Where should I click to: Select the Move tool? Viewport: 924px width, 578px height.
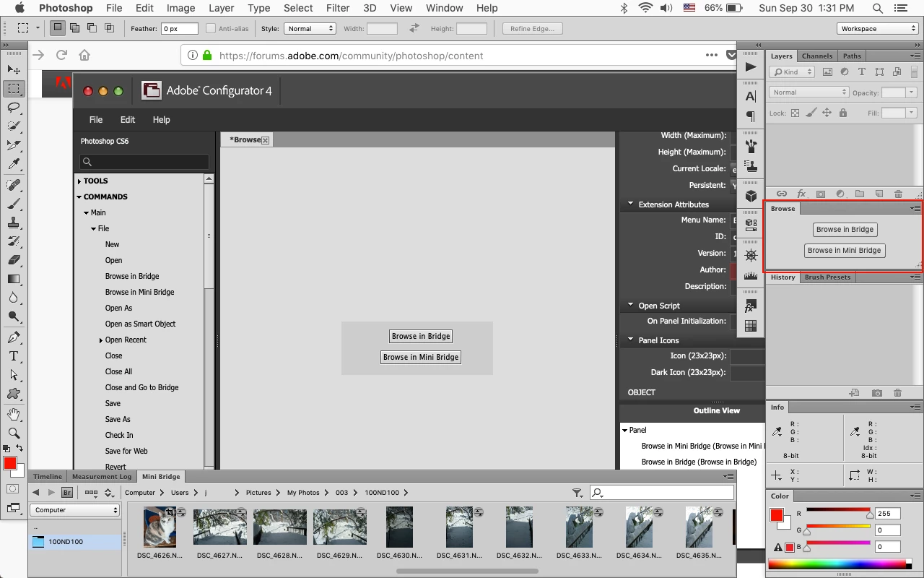[14, 69]
